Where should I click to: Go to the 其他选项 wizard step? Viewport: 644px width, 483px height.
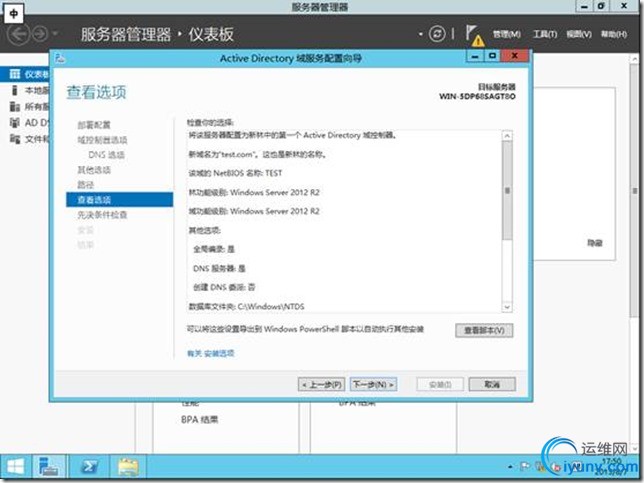click(x=94, y=170)
